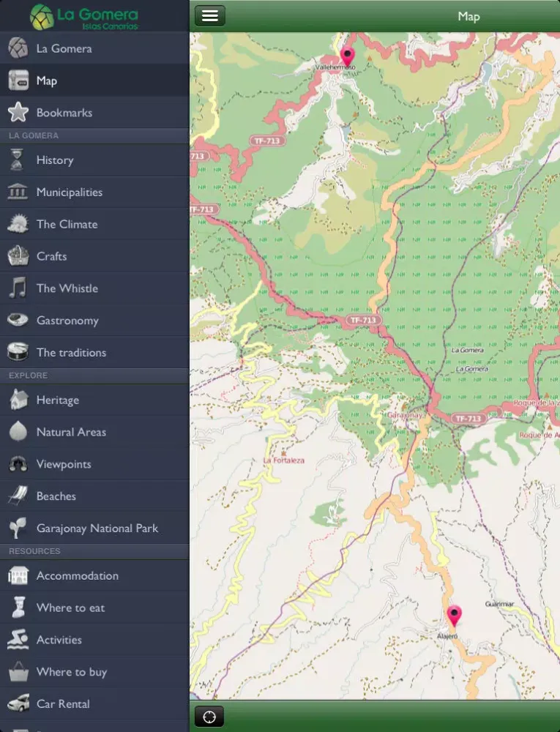Viewport: 560px width, 732px height.
Task: Open Where to eat
Action: pos(94,608)
